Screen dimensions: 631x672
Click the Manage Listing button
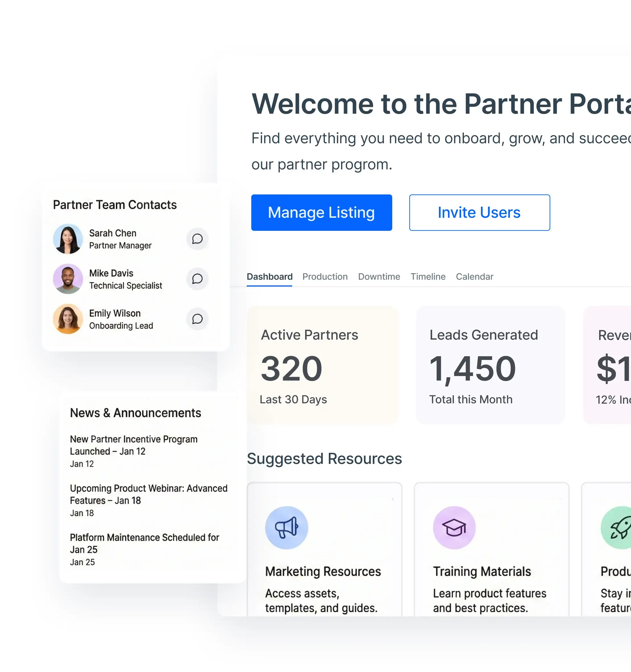point(321,213)
